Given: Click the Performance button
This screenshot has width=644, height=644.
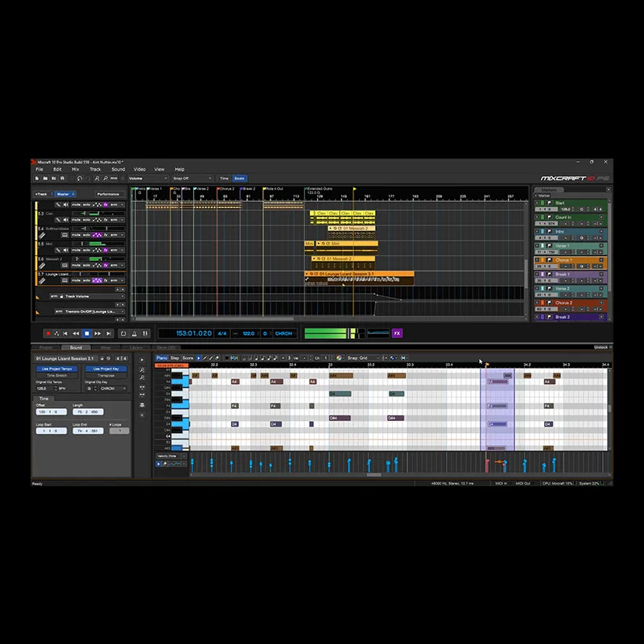Looking at the screenshot, I should tap(108, 194).
